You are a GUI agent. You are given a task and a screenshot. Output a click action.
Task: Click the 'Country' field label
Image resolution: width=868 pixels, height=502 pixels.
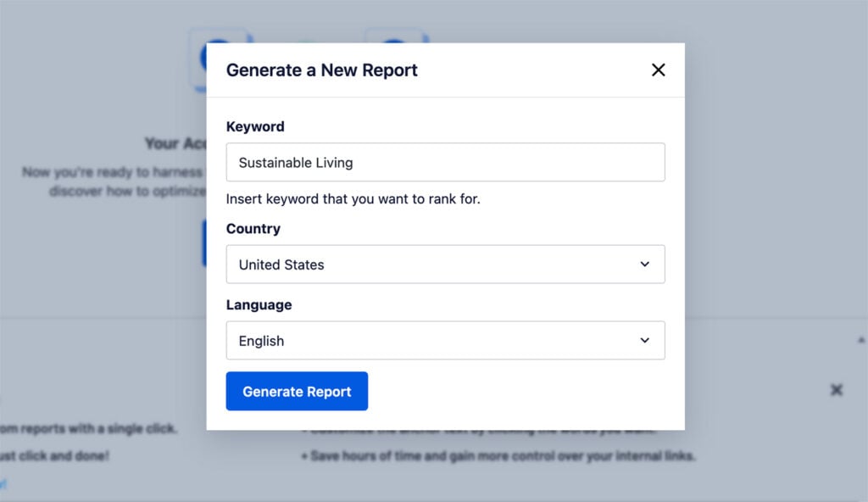pos(253,229)
